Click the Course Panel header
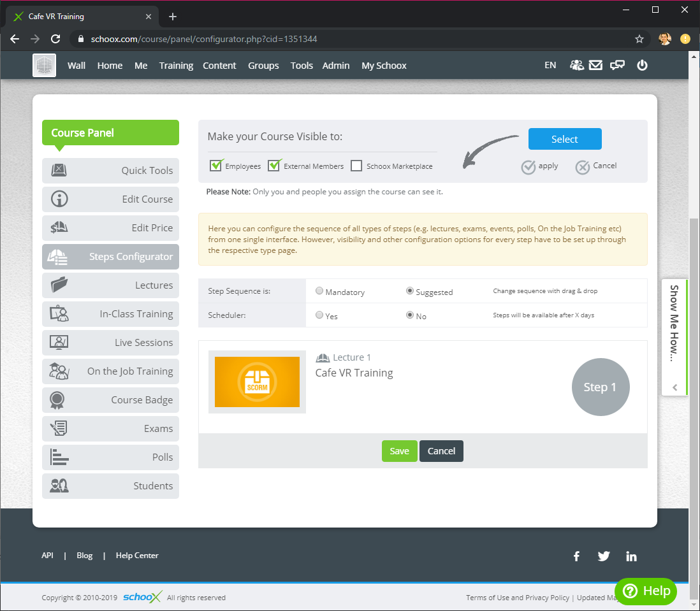This screenshot has height=611, width=700. [x=110, y=133]
